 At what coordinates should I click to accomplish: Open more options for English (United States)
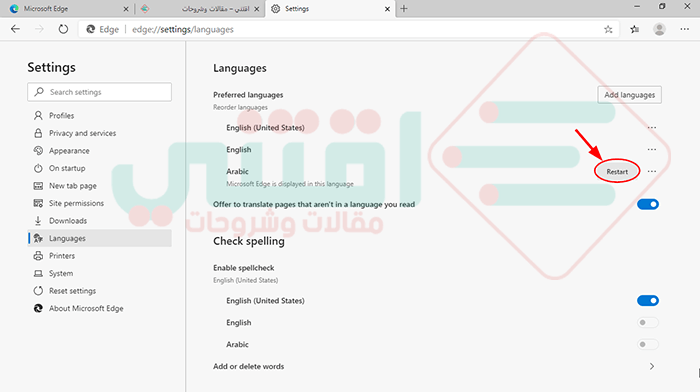(652, 128)
